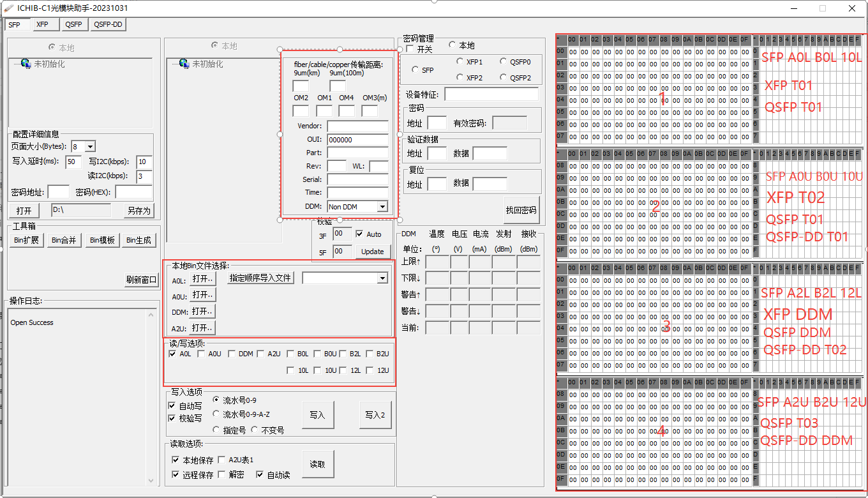Select the uninitialized device icon in middle tree
The height and width of the screenshot is (498, 868).
click(184, 64)
